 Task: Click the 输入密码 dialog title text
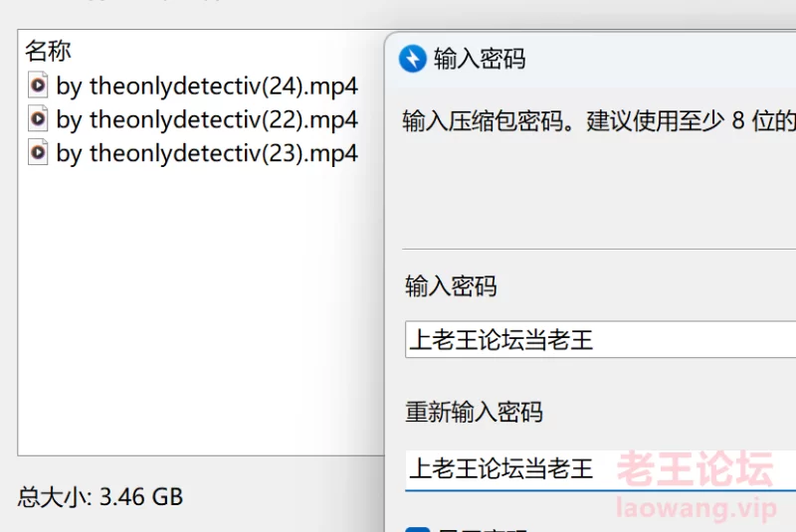tap(480, 59)
